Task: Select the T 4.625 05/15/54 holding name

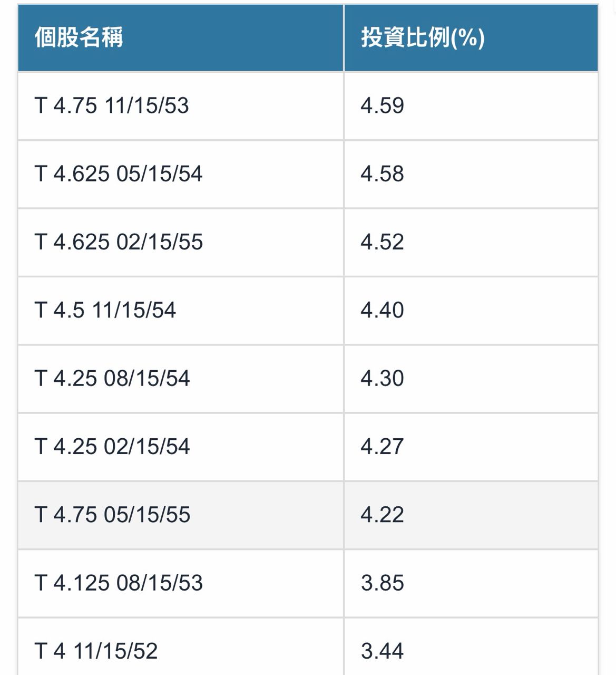Action: pos(119,173)
